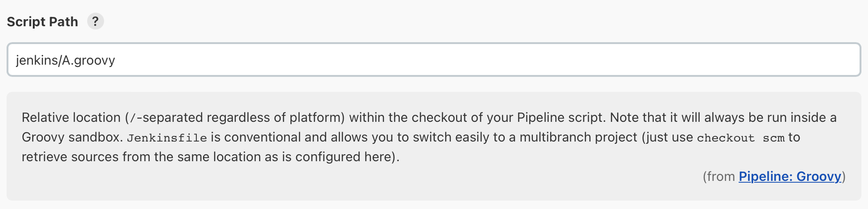Click on the jenkins/A.groovy text in field
Screen dimensions: 868x209
tap(65, 60)
